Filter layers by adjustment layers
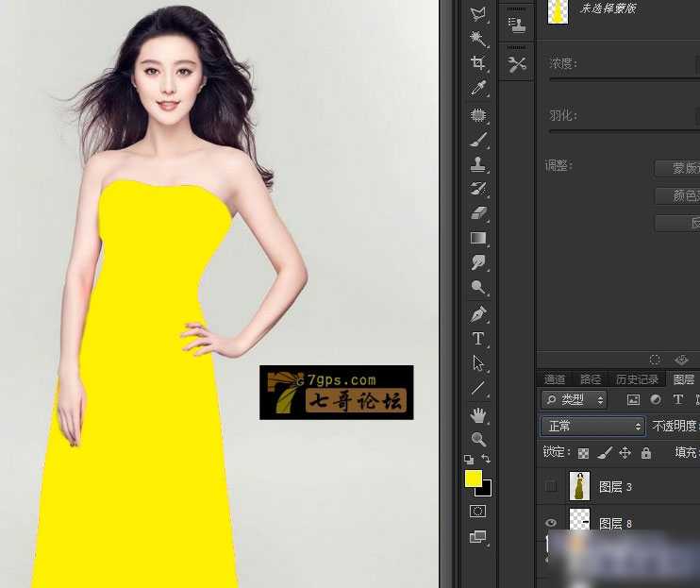700x588 pixels. (x=656, y=399)
